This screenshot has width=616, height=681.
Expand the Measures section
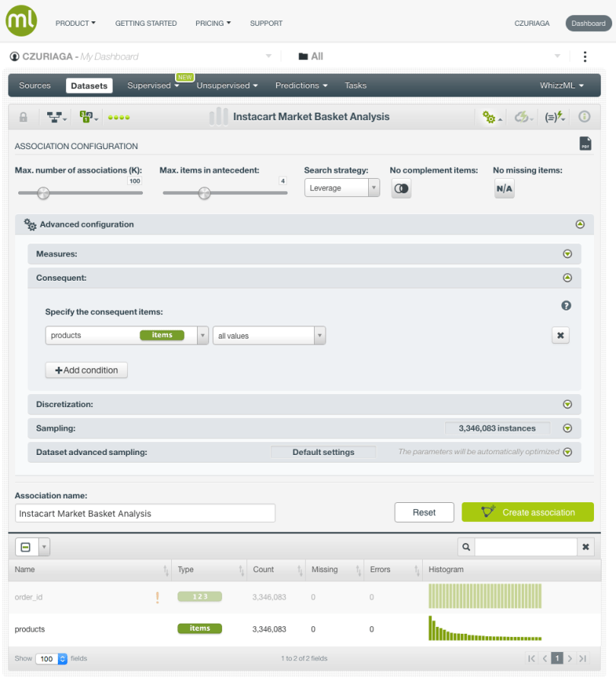(567, 254)
